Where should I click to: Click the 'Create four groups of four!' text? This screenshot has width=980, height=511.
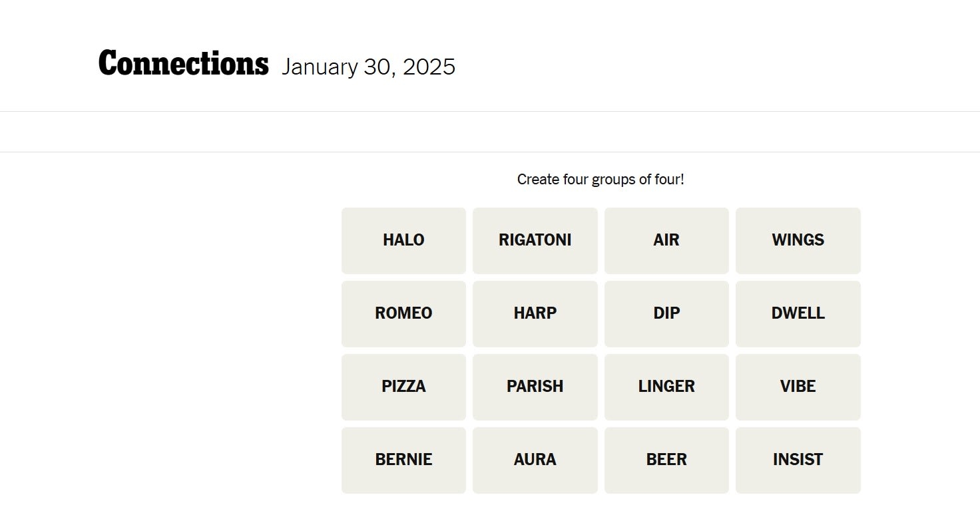click(601, 180)
